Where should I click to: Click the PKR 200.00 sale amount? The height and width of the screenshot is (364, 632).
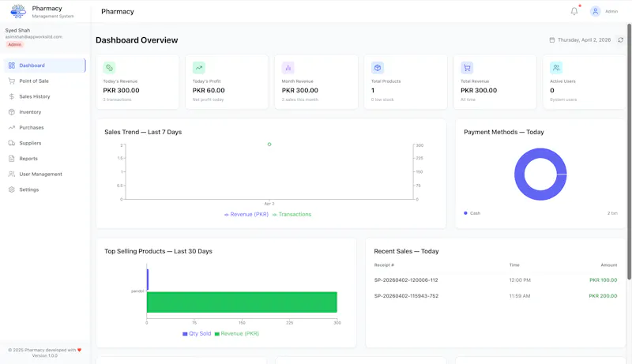[x=603, y=295]
